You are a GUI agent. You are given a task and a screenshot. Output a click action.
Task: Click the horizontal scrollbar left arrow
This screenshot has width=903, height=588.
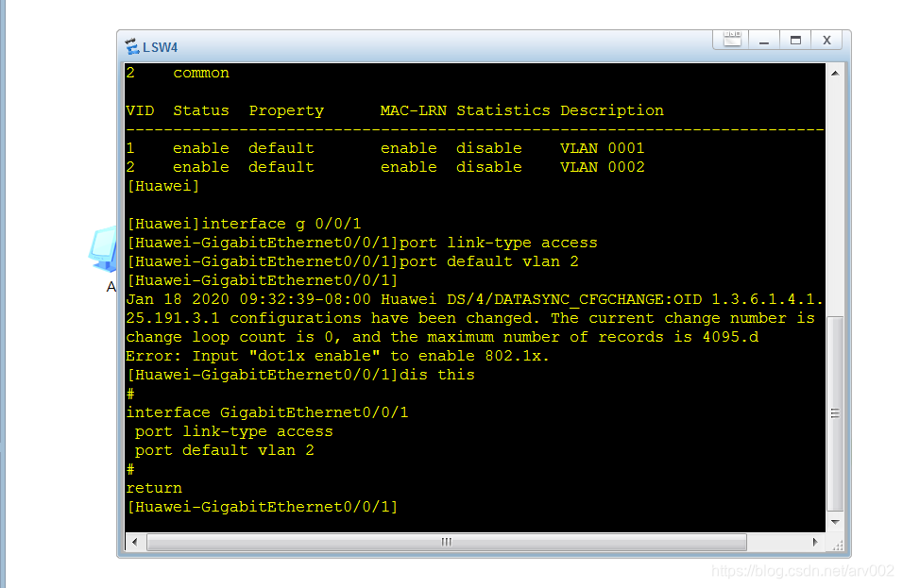[135, 542]
